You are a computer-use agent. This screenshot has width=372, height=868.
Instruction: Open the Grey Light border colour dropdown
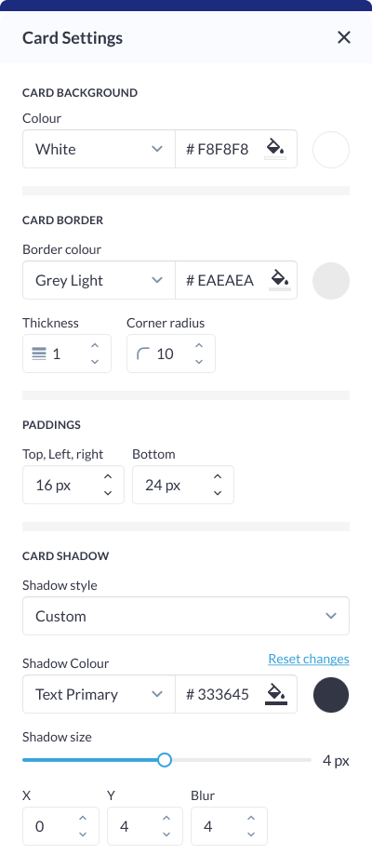(x=100, y=280)
